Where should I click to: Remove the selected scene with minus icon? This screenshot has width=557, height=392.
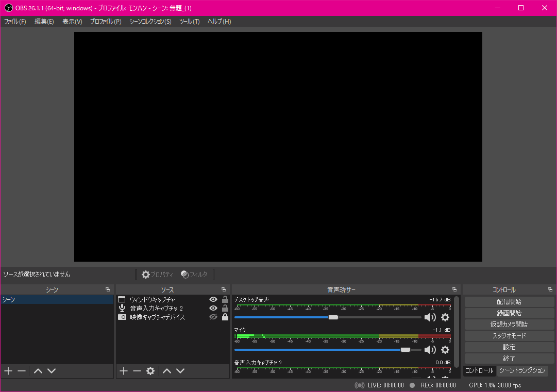pos(22,371)
